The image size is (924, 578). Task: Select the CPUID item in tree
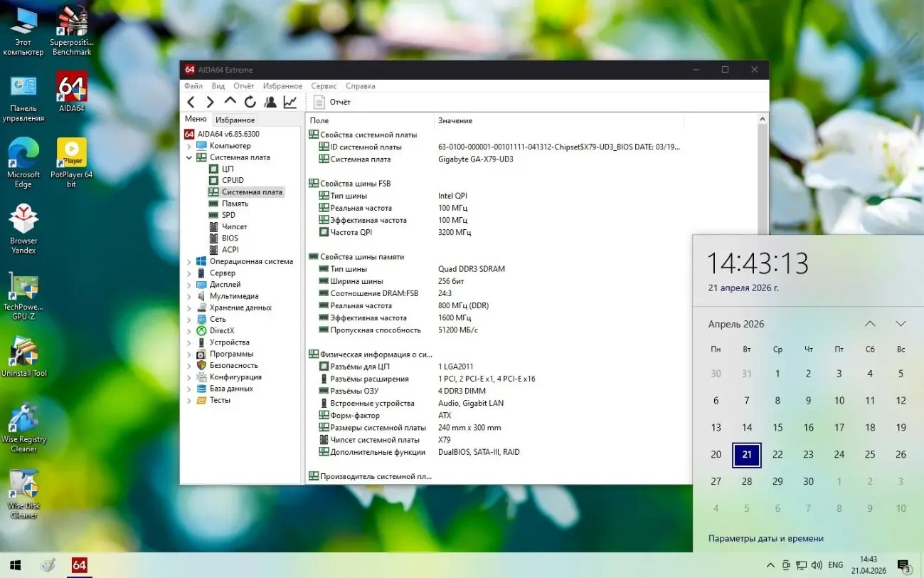click(x=233, y=180)
